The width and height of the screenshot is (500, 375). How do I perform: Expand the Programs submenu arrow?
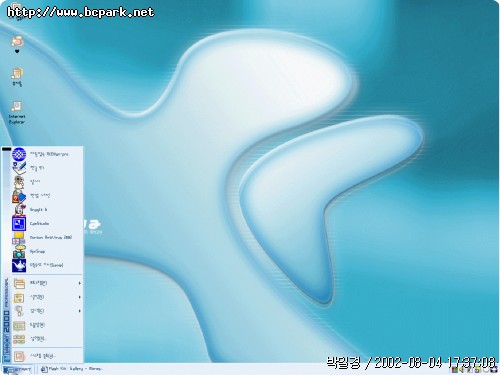79,283
